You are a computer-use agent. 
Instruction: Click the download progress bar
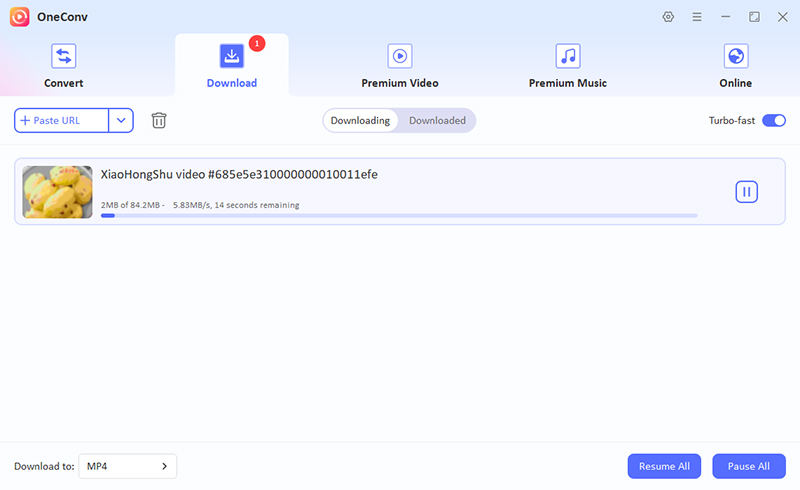pos(399,215)
